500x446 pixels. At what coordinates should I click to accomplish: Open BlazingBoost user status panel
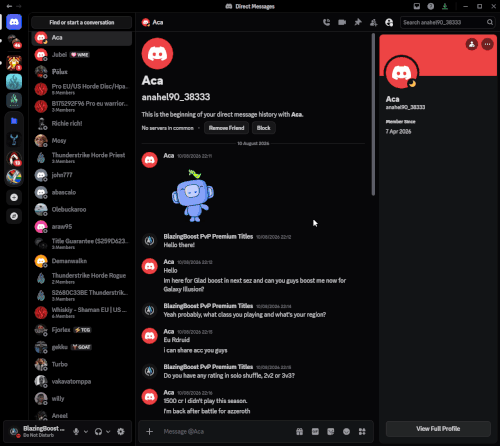coord(37,431)
